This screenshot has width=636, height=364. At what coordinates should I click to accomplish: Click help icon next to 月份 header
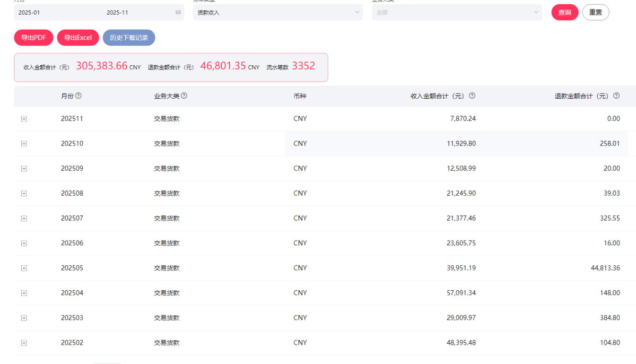point(78,95)
